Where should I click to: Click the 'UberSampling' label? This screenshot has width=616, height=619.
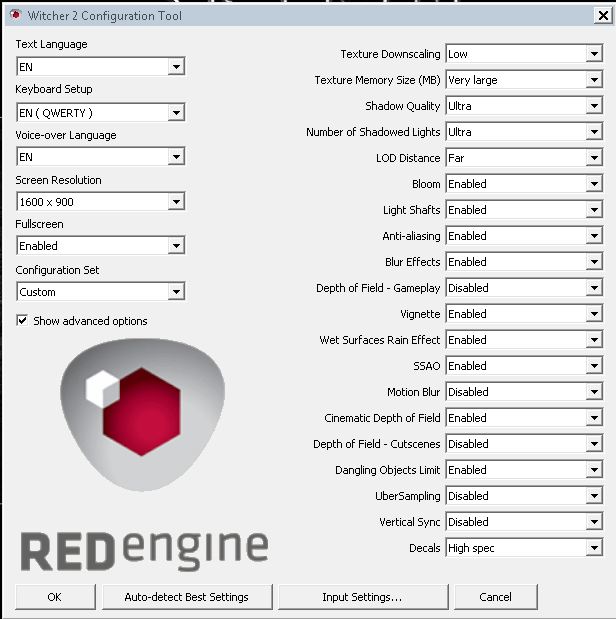tap(408, 496)
